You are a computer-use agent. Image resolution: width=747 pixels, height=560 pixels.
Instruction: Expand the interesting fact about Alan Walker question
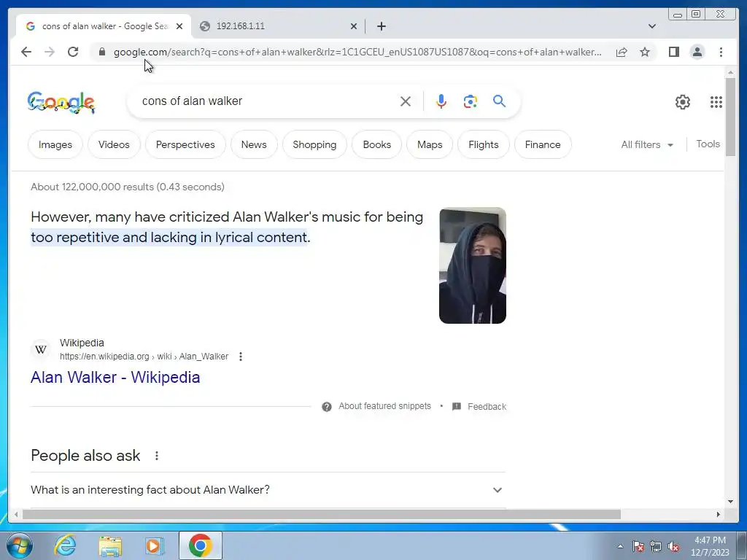coord(268,489)
